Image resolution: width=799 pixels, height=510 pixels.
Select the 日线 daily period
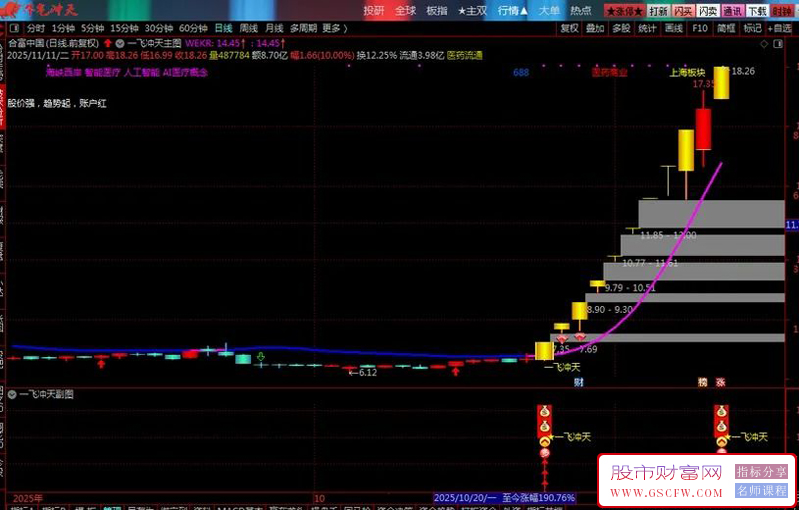pos(223,28)
